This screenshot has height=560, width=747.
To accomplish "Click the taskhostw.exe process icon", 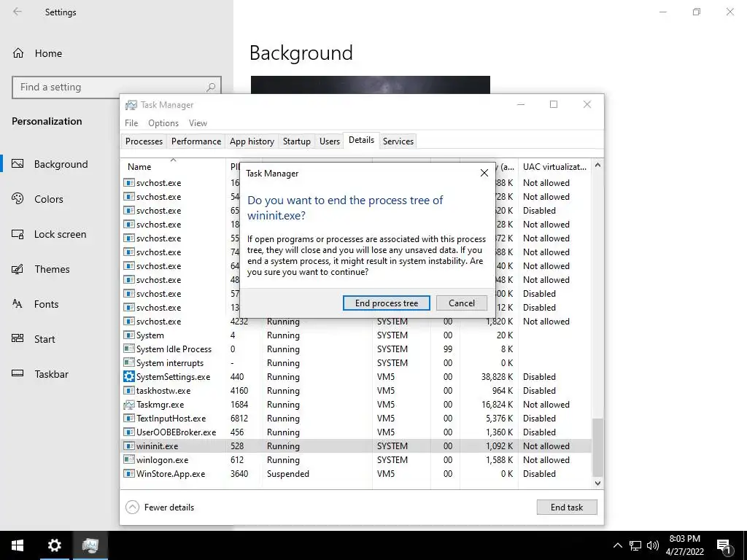I will 128,391.
